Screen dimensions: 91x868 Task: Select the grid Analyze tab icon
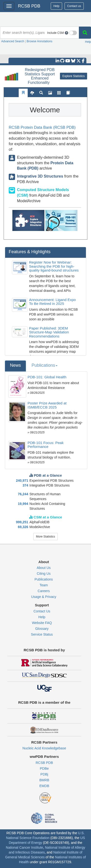(x=59, y=93)
